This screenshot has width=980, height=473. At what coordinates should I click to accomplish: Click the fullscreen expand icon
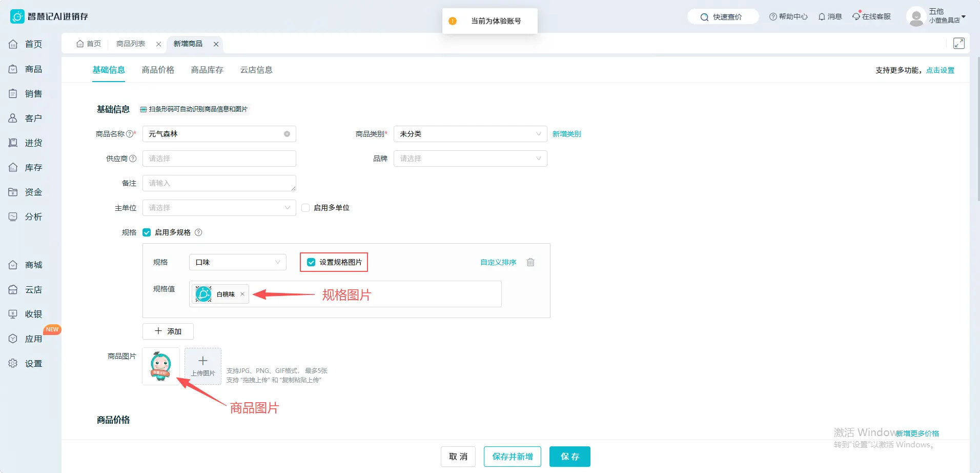point(958,44)
